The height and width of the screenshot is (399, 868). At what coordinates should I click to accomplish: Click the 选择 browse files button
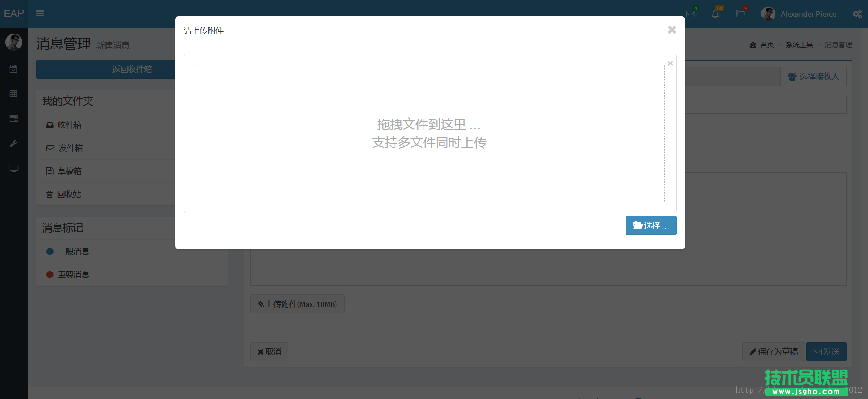[x=651, y=225]
